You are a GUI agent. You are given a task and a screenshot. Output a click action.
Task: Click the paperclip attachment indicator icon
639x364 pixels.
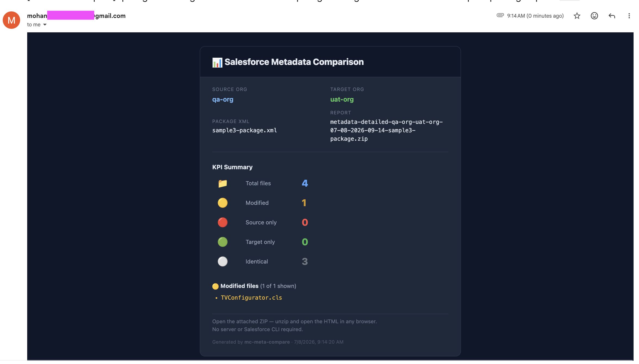coord(500,15)
